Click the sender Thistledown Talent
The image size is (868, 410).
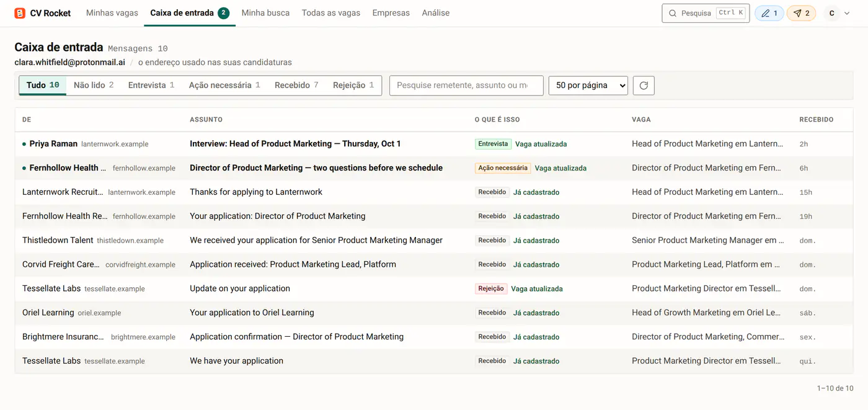coord(58,241)
